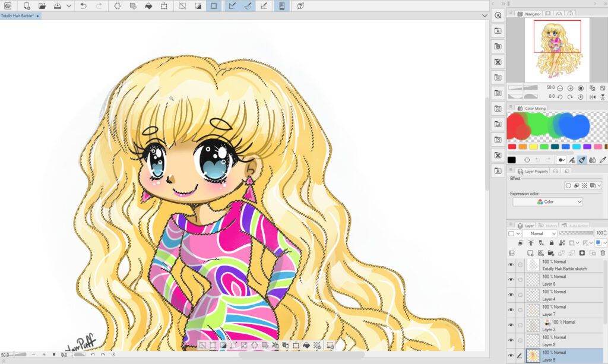Switch to the History tab

tap(549, 226)
